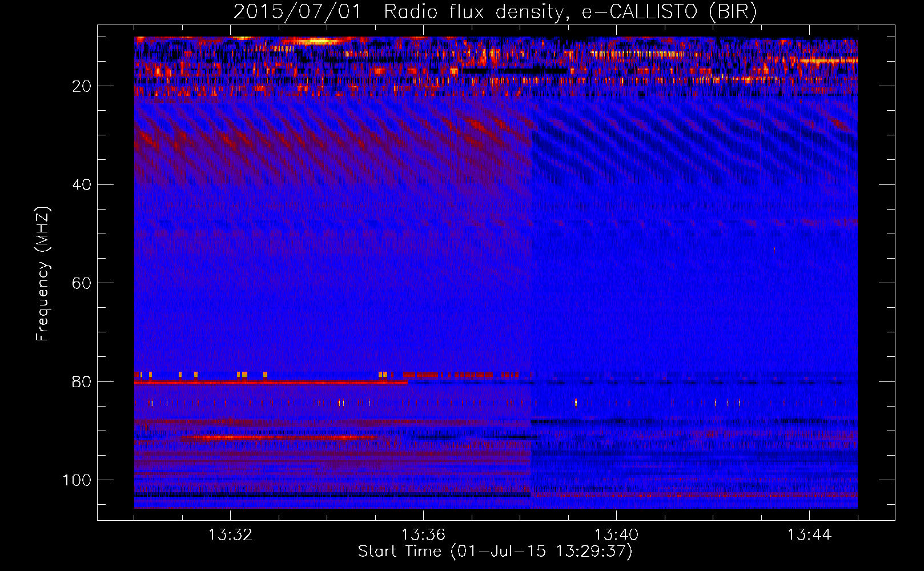Click the 'Frequency (MHZ)' axis label
Viewport: 924px width, 571px height.
(x=43, y=274)
